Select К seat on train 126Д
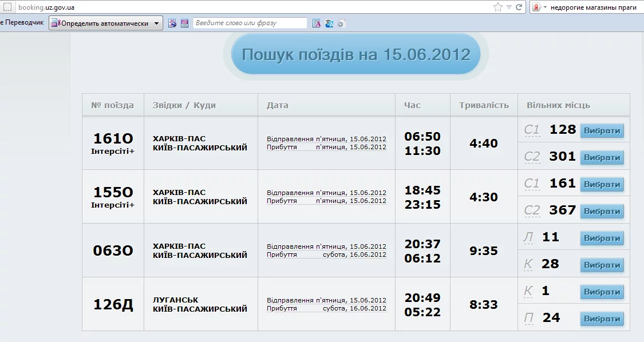This screenshot has width=644, height=342. 602,292
